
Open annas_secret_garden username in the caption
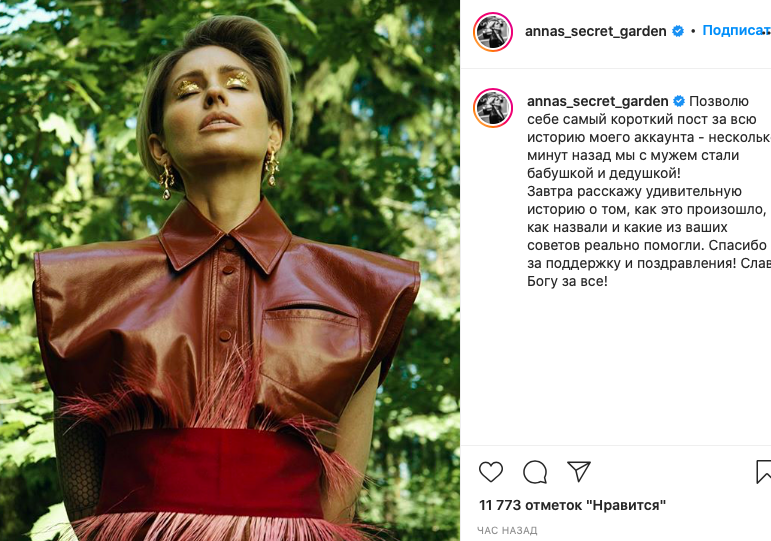(597, 101)
